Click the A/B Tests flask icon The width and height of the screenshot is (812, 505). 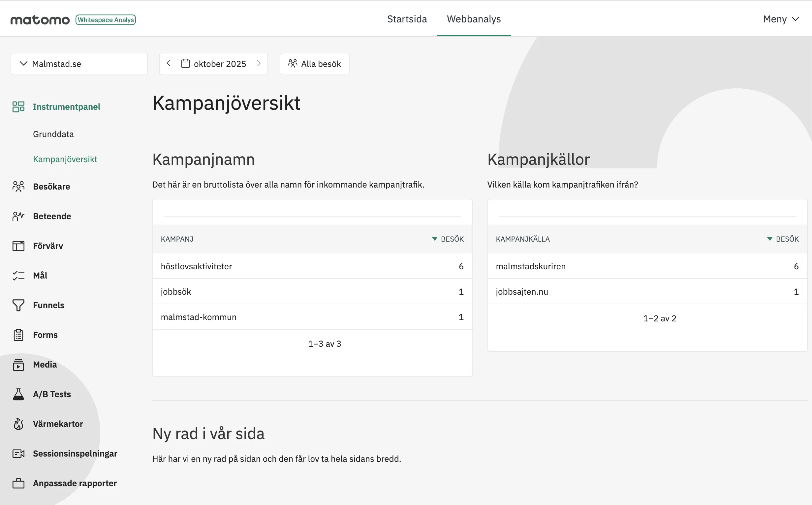coord(18,394)
